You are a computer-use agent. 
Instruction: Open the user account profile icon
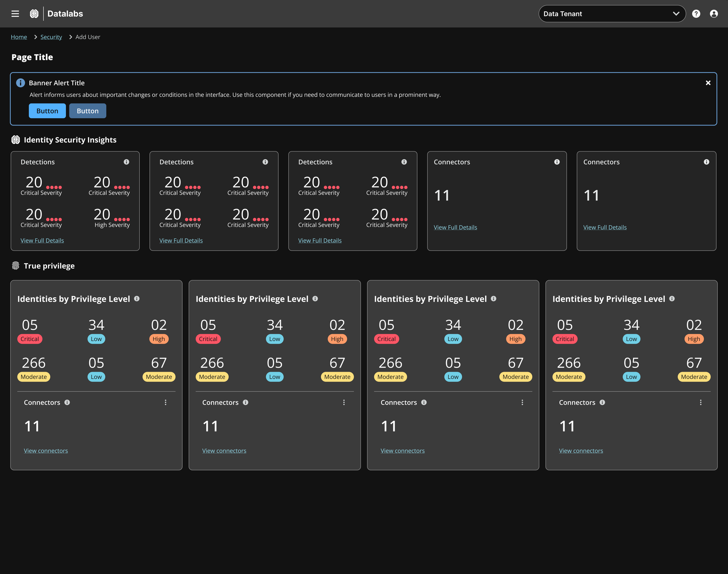(x=714, y=14)
